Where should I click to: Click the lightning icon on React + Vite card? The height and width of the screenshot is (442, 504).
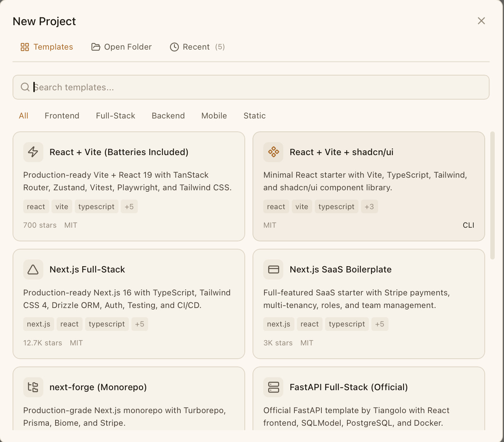point(33,152)
